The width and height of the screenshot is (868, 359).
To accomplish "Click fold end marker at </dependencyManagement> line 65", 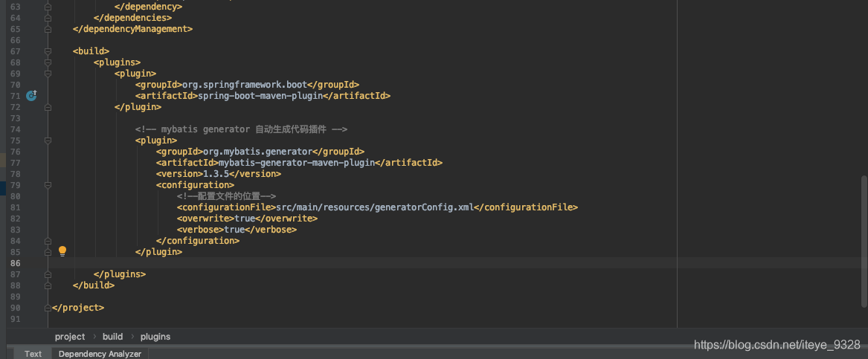I will [48, 29].
